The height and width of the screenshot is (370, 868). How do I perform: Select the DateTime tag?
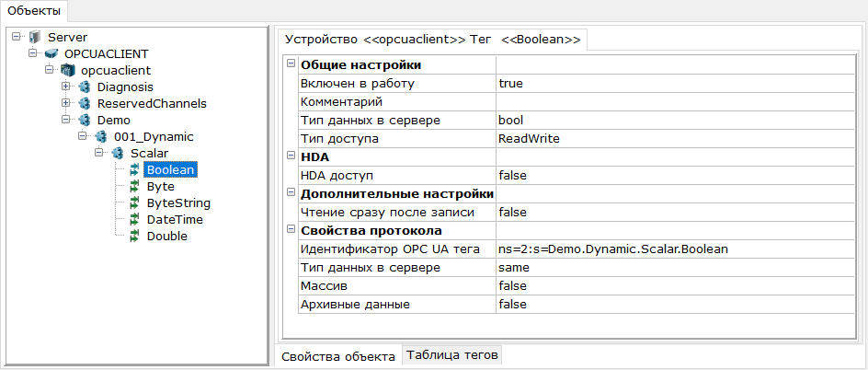pos(175,220)
